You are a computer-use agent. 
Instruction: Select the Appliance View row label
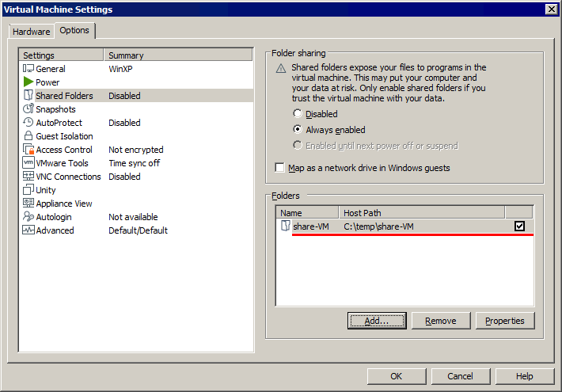[64, 204]
